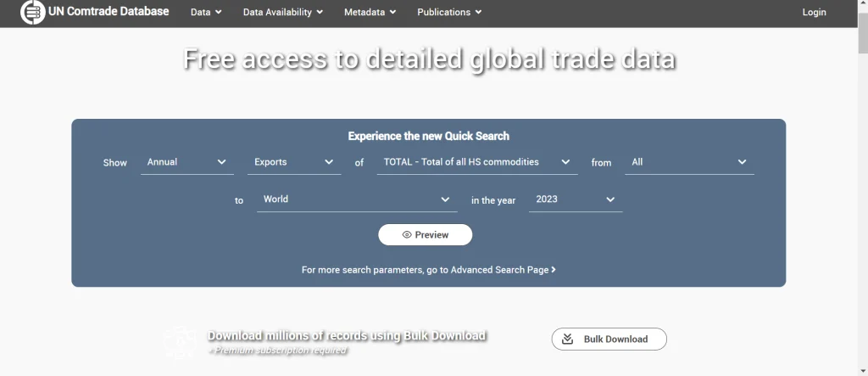Open the Data Availability menu
The height and width of the screenshot is (376, 868).
coord(283,12)
